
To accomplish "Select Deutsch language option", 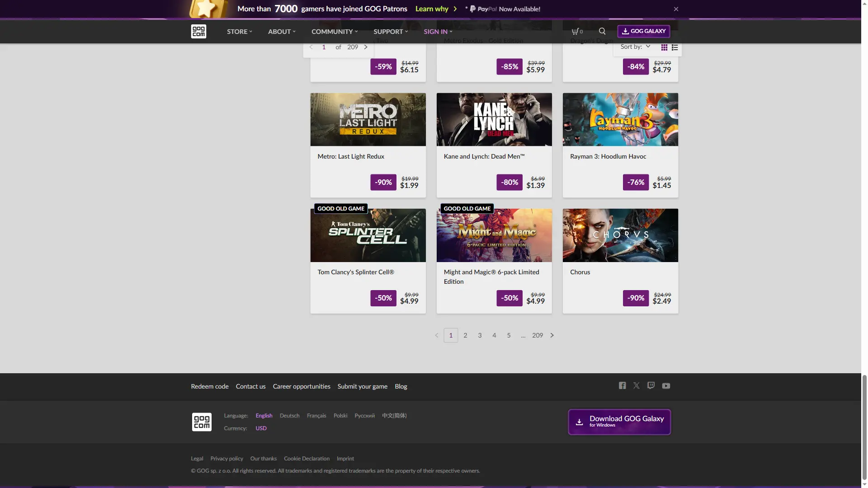I will [x=289, y=416].
